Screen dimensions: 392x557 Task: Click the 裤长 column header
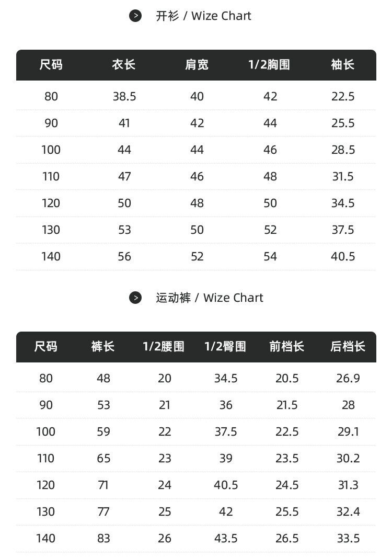(x=103, y=347)
